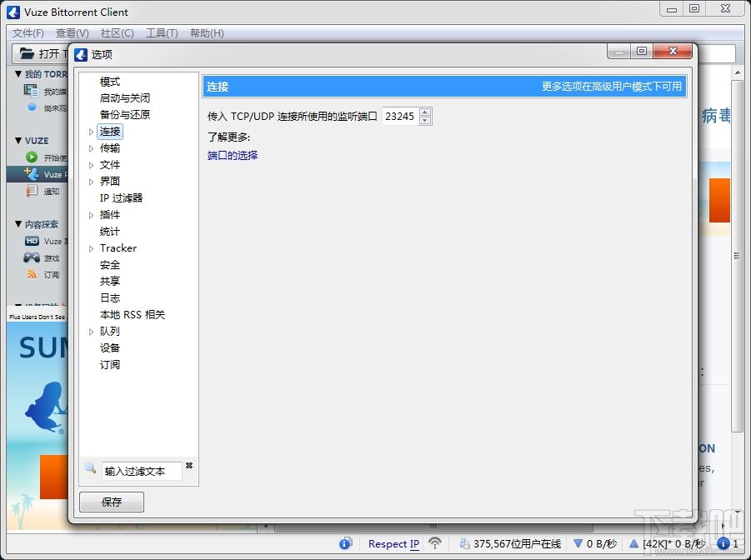The height and width of the screenshot is (560, 751).
Task: Open the 帮助 menu
Action: [207, 33]
